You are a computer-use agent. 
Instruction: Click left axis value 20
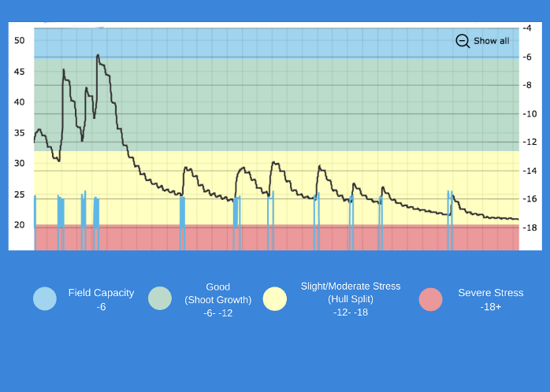pos(19,224)
